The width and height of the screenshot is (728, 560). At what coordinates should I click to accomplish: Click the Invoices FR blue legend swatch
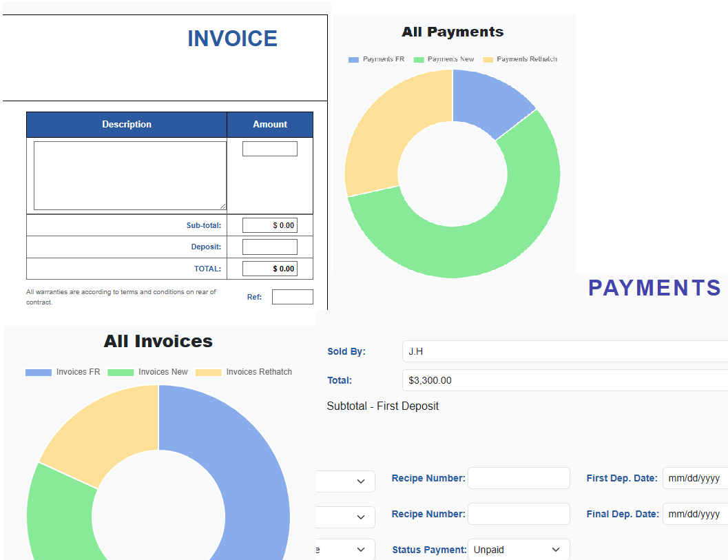(x=39, y=373)
